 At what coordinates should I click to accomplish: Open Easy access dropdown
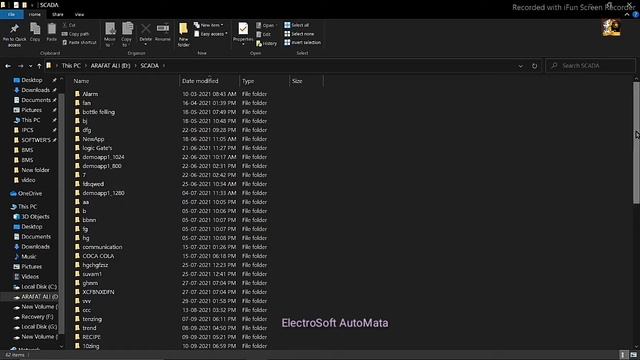pos(211,34)
